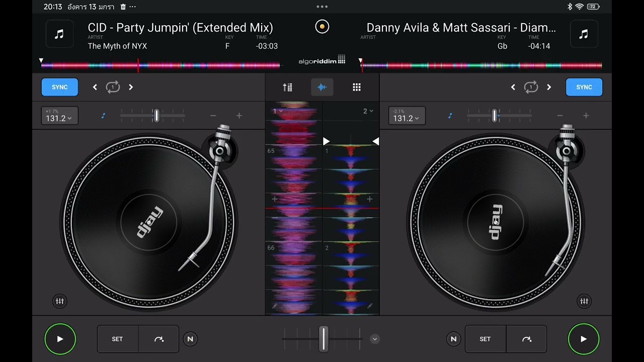The width and height of the screenshot is (644, 362).
Task: Open right deck FX/EQ sliders icon
Action: pos(584,301)
